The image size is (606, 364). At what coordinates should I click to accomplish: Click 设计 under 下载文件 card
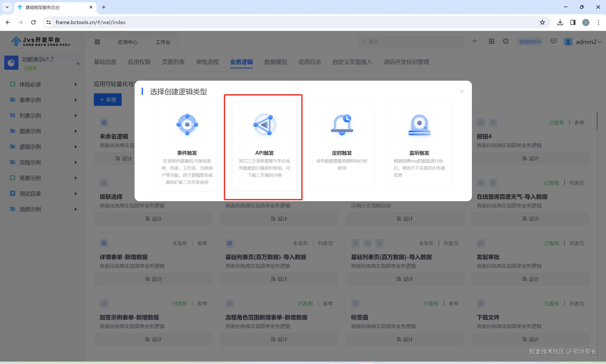pyautogui.click(x=530, y=339)
